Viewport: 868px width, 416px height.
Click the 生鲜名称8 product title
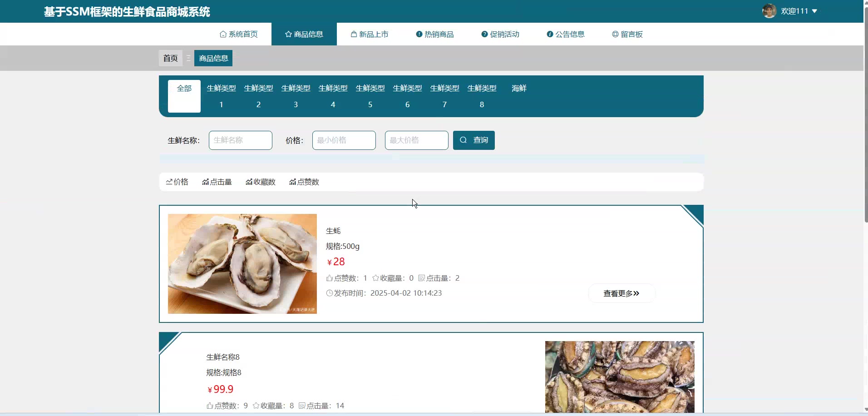click(223, 357)
